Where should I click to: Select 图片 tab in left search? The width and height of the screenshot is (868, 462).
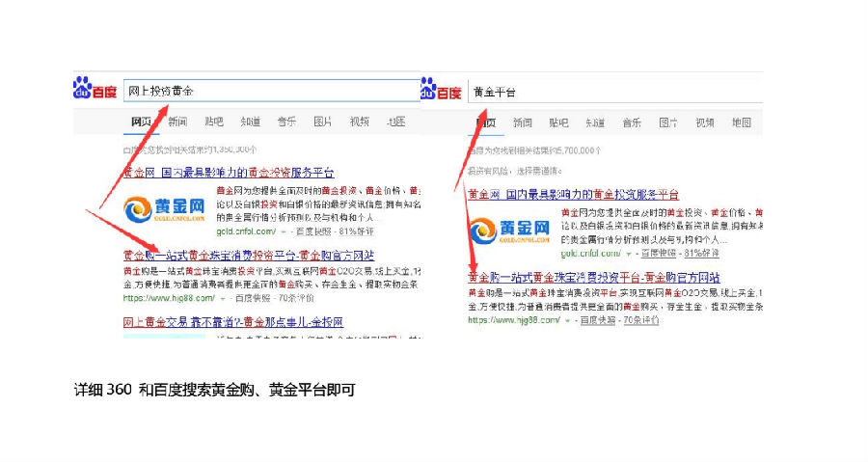322,122
